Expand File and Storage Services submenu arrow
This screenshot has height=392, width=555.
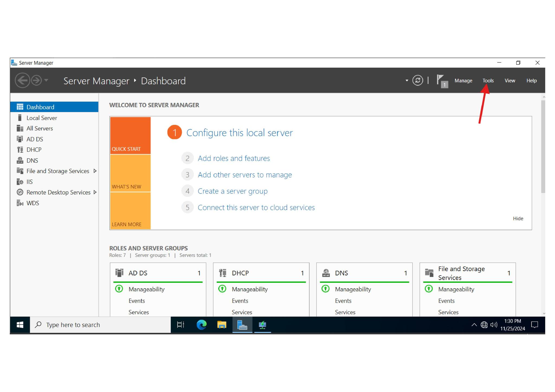[x=95, y=171]
